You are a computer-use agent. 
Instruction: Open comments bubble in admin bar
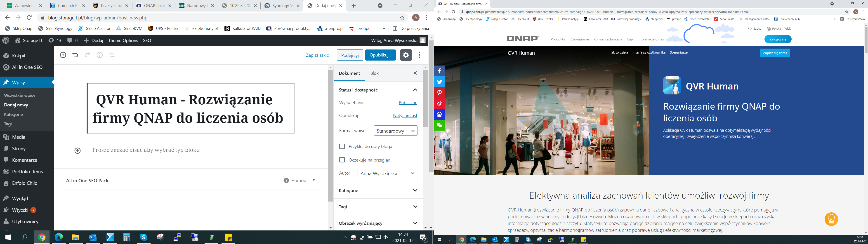(x=72, y=40)
